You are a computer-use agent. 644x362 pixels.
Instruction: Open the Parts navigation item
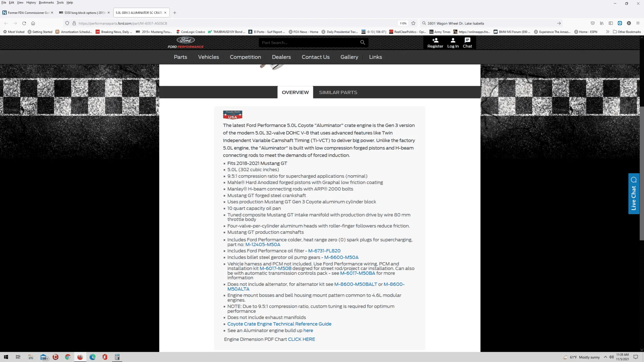coord(180,57)
